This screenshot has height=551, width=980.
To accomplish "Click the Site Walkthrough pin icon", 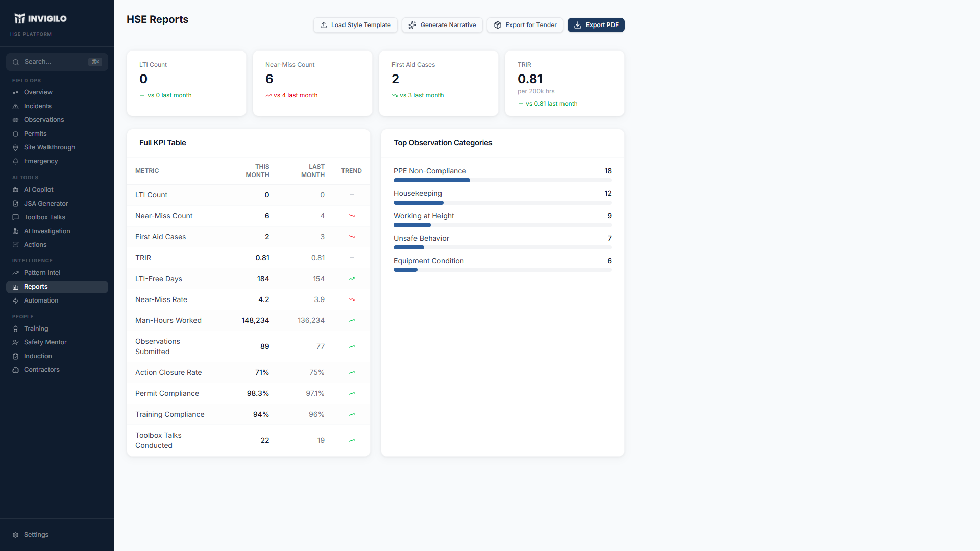I will 15,147.
